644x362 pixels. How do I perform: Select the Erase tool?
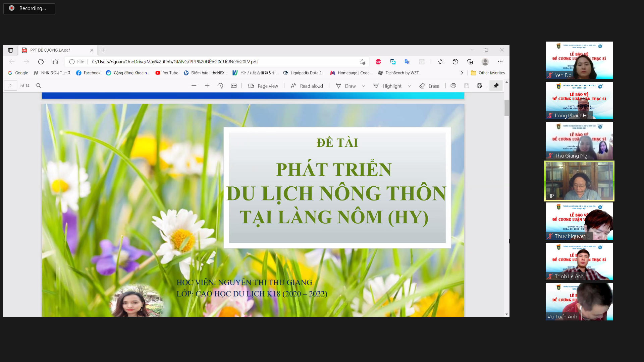tap(429, 86)
